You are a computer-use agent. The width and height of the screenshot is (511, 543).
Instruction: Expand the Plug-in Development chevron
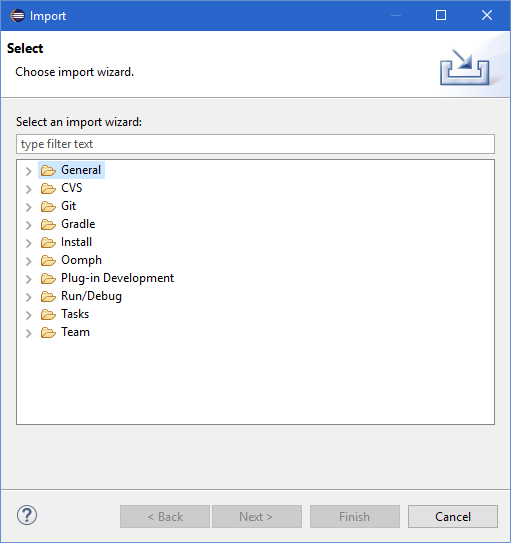tap(29, 279)
